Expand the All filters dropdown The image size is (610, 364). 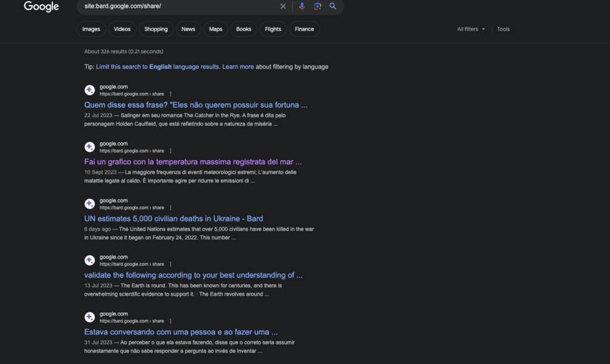click(x=471, y=29)
